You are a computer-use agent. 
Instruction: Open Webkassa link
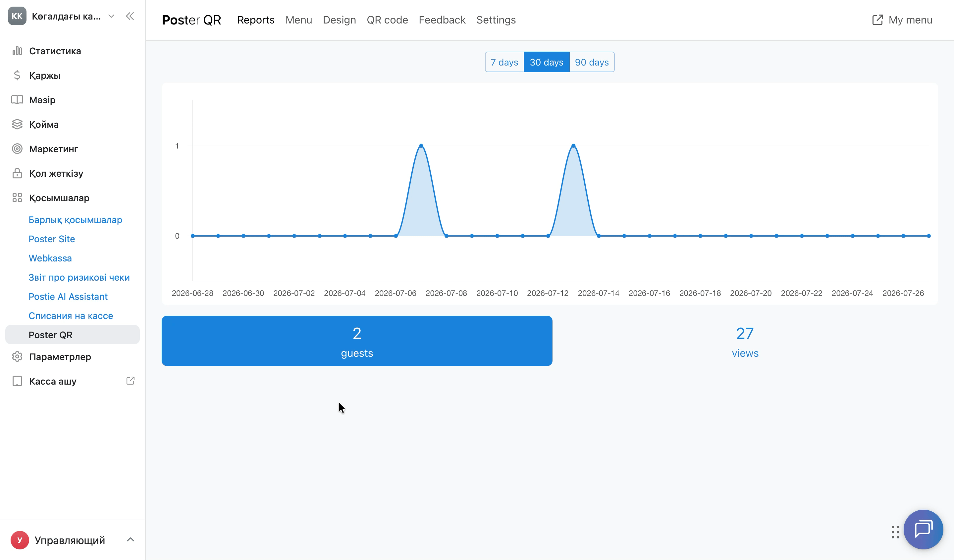coord(50,258)
